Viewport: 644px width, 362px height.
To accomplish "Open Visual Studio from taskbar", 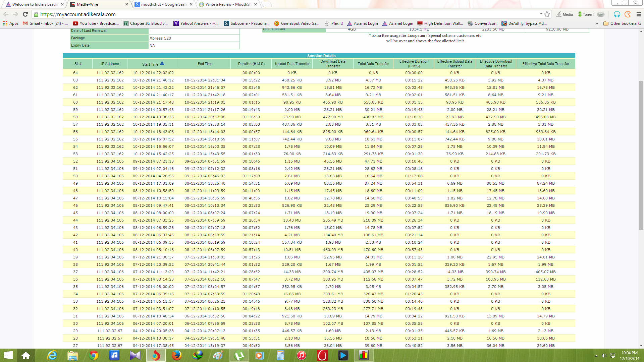I will tap(135, 355).
